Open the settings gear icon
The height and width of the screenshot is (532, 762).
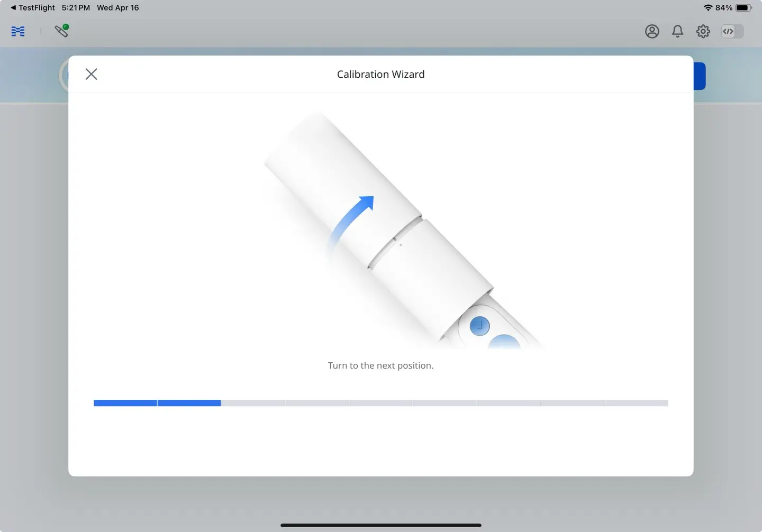click(703, 31)
